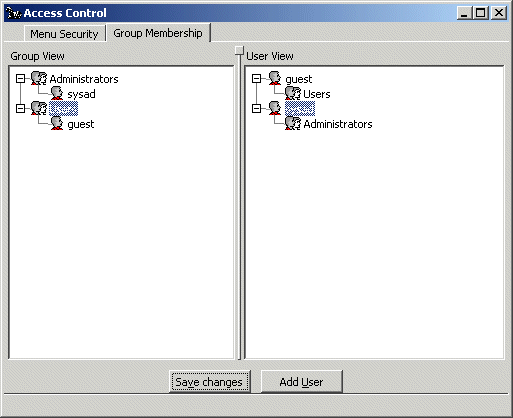Click the Users group icon in User View
This screenshot has height=418, width=513.
click(x=293, y=93)
